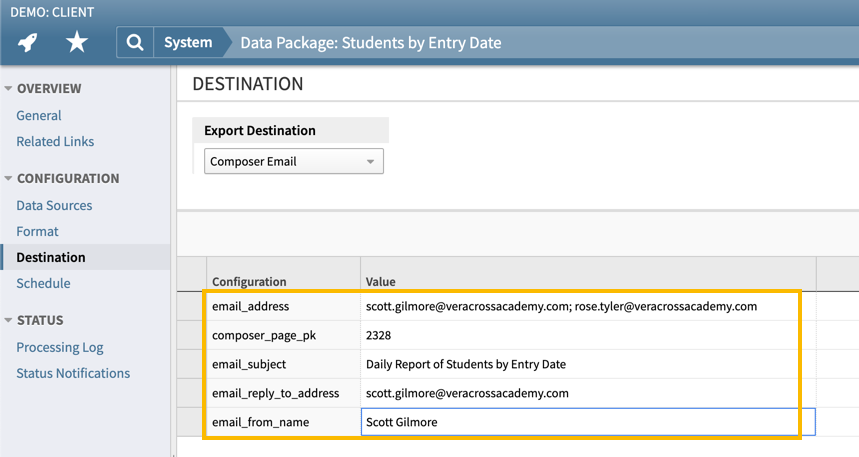859x457 pixels.
Task: Select the email_address configuration cell
Action: point(283,306)
